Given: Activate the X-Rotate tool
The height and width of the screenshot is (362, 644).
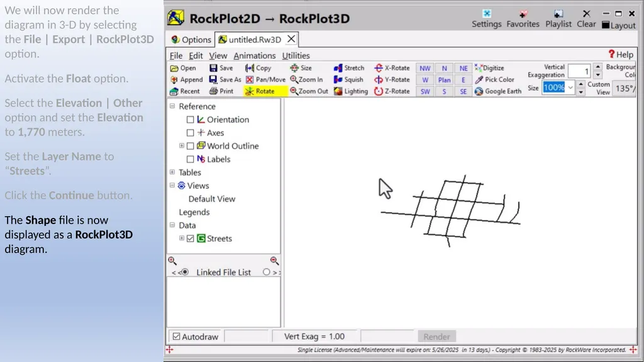Looking at the screenshot, I should coord(392,68).
